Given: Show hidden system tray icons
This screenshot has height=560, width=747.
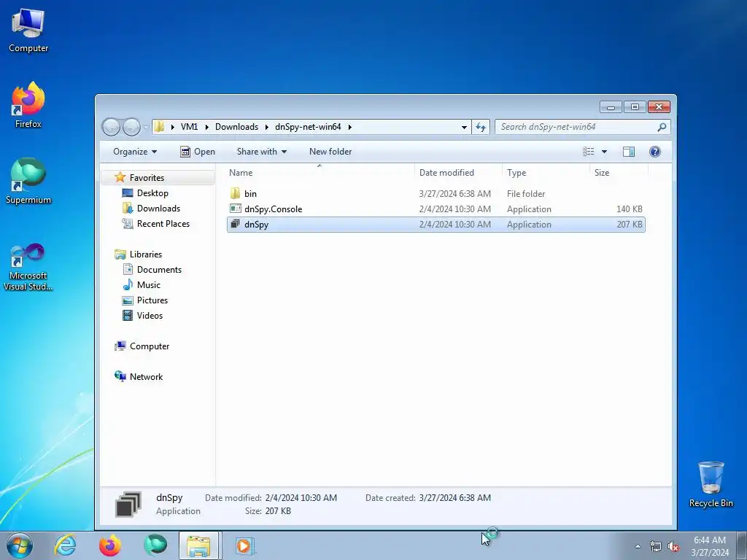Looking at the screenshot, I should coord(638,546).
